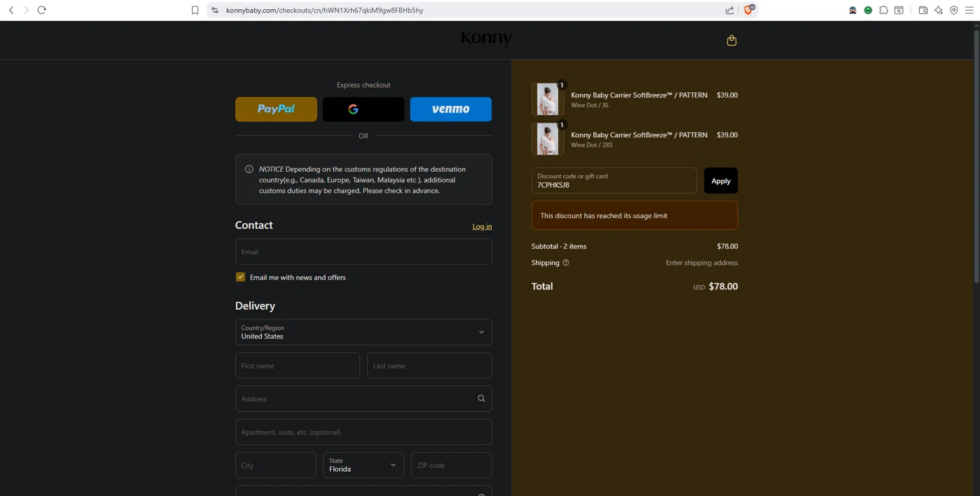Open Brave Shields lion icon
This screenshot has height=496, width=980.
tap(749, 10)
